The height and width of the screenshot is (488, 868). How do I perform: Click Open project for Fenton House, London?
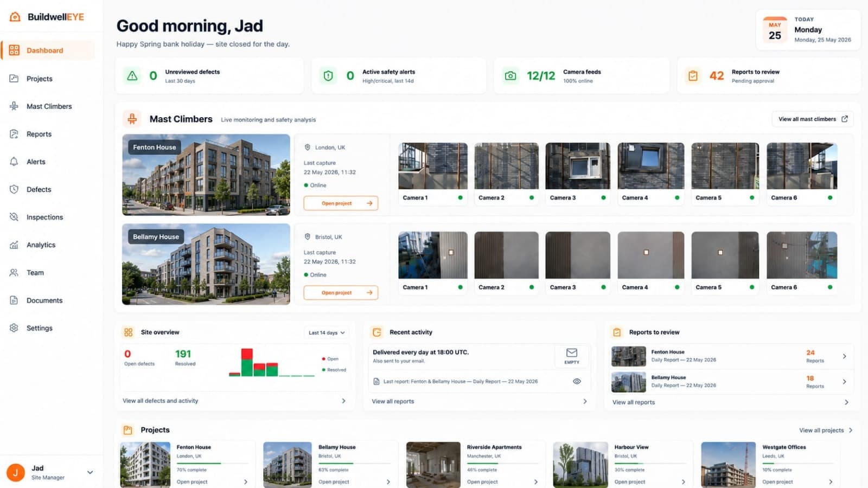pos(341,203)
